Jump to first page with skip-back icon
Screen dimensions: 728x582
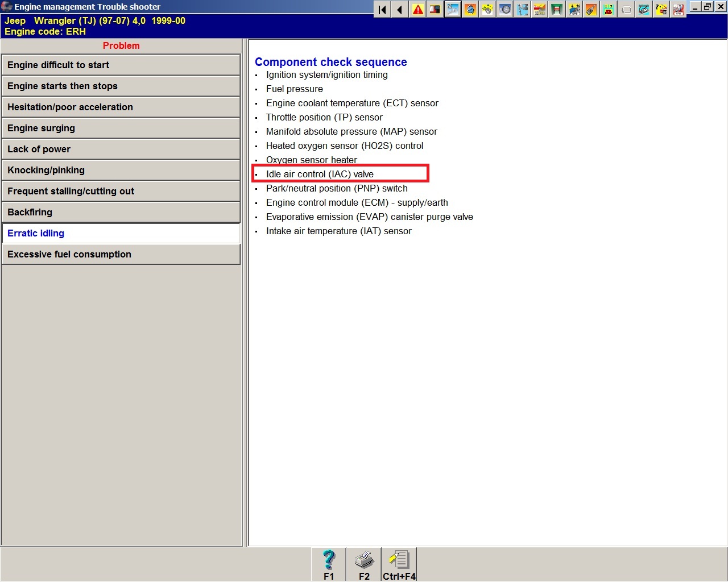[x=382, y=10]
